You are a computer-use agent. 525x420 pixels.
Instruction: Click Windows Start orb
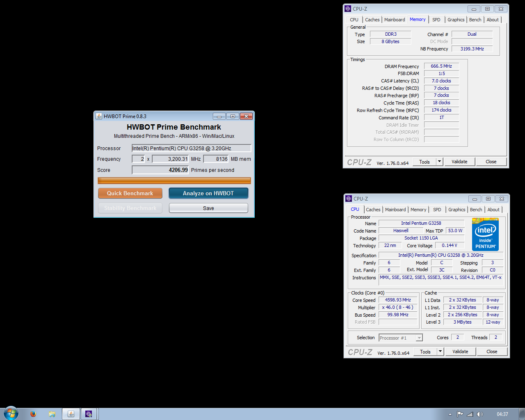(11, 413)
